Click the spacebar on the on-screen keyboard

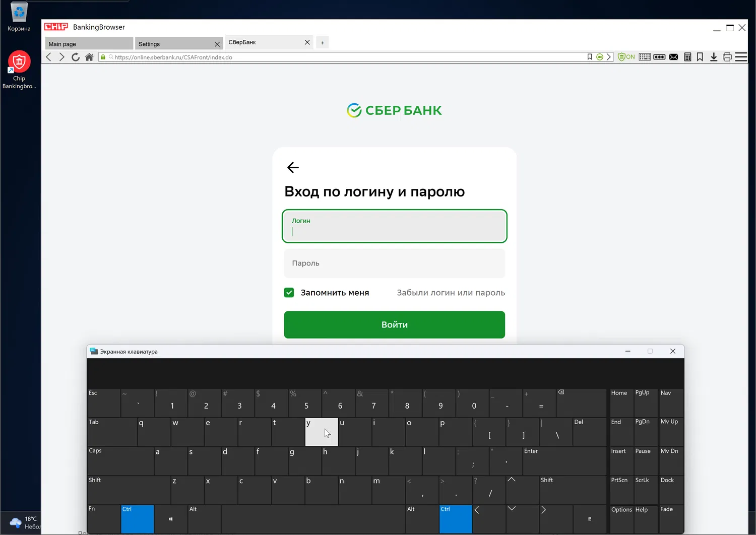point(313,519)
